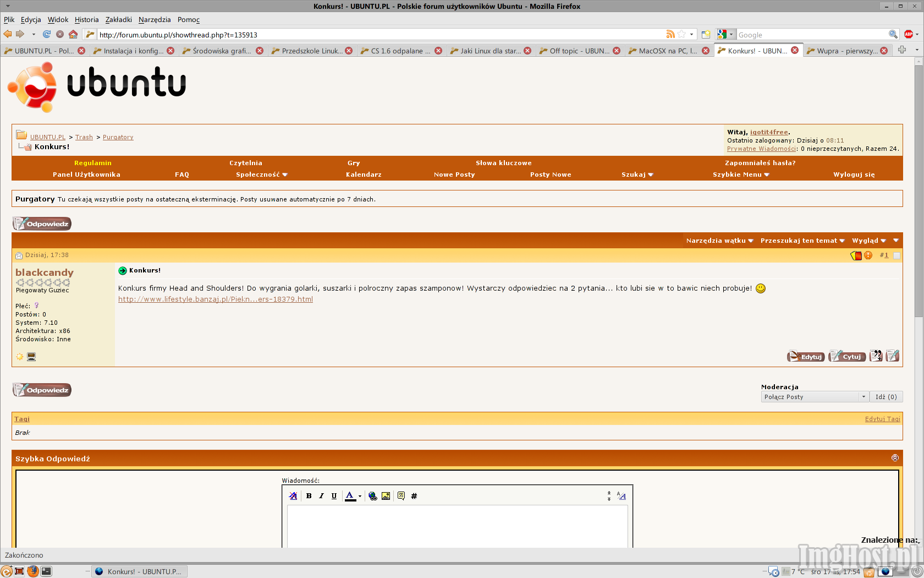Screen dimensions: 924x578
Task: Tick the checkbox next to post #1
Action: point(897,255)
